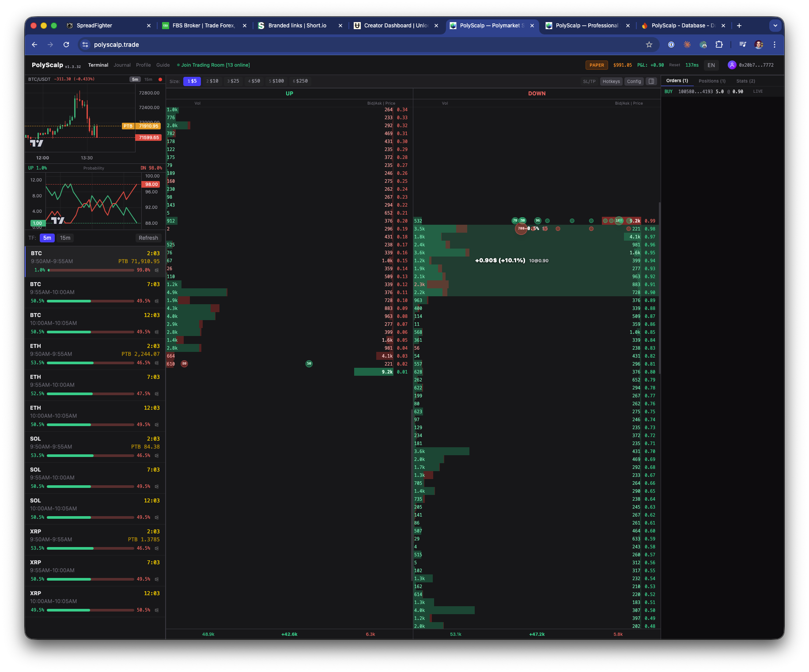Reload the page using the browser refresh icon
809x672 pixels.
click(66, 45)
